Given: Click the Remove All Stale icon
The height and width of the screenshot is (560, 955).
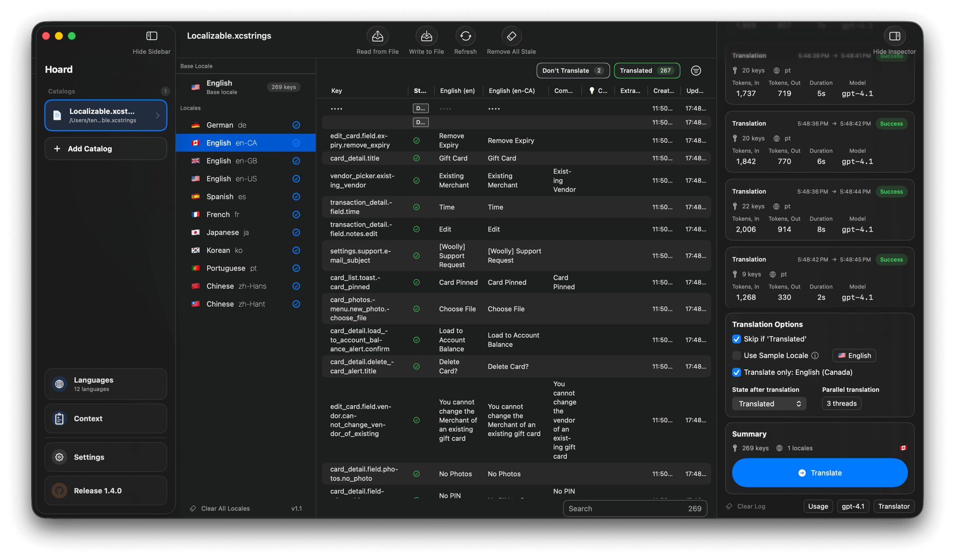Looking at the screenshot, I should click(511, 36).
